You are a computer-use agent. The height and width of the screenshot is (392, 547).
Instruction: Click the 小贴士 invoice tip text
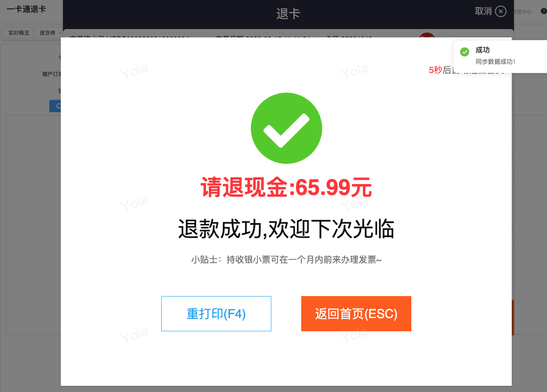point(286,260)
